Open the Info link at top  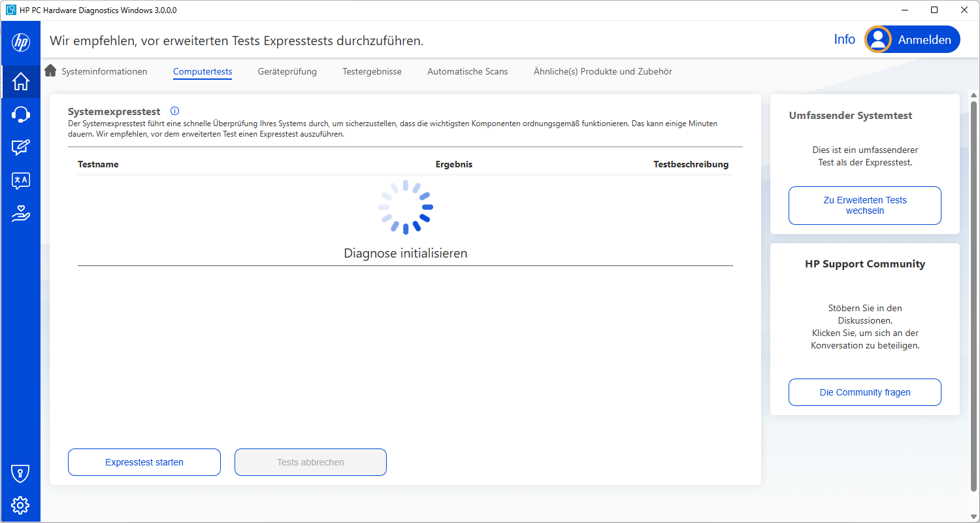[x=844, y=39]
